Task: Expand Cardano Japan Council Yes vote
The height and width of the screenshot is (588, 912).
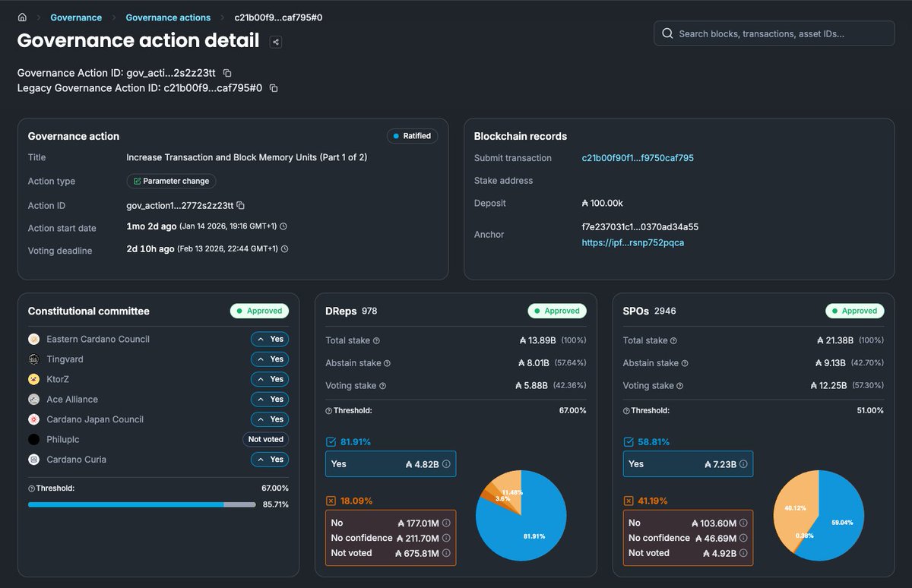Action: tap(270, 419)
